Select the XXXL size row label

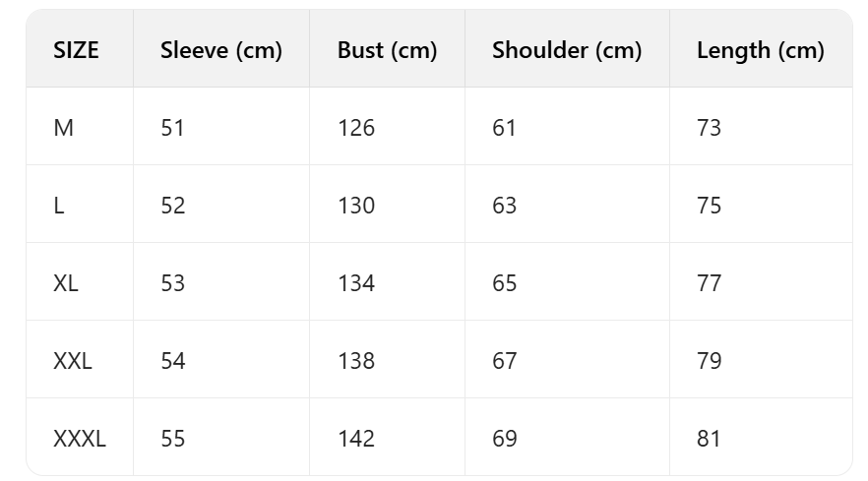click(x=80, y=439)
